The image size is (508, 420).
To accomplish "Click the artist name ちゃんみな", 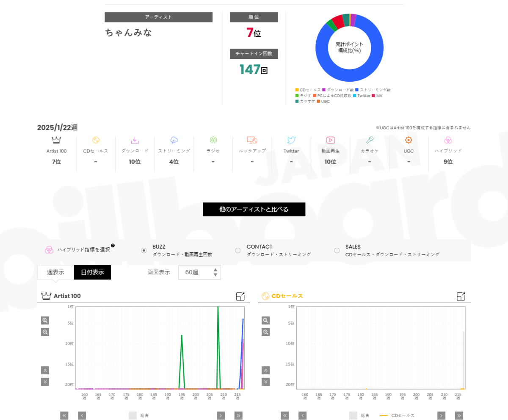I will click(x=128, y=33).
